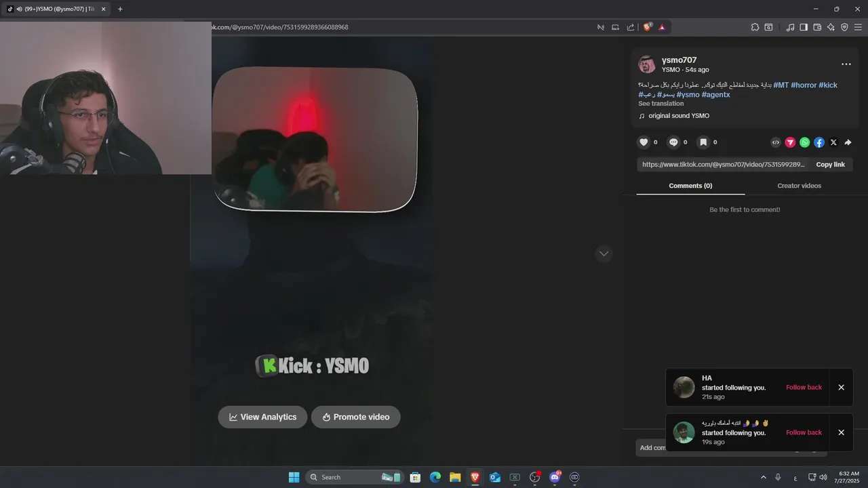Open Brave Rewards triangle icon
Image resolution: width=868 pixels, height=488 pixels.
pyautogui.click(x=662, y=27)
